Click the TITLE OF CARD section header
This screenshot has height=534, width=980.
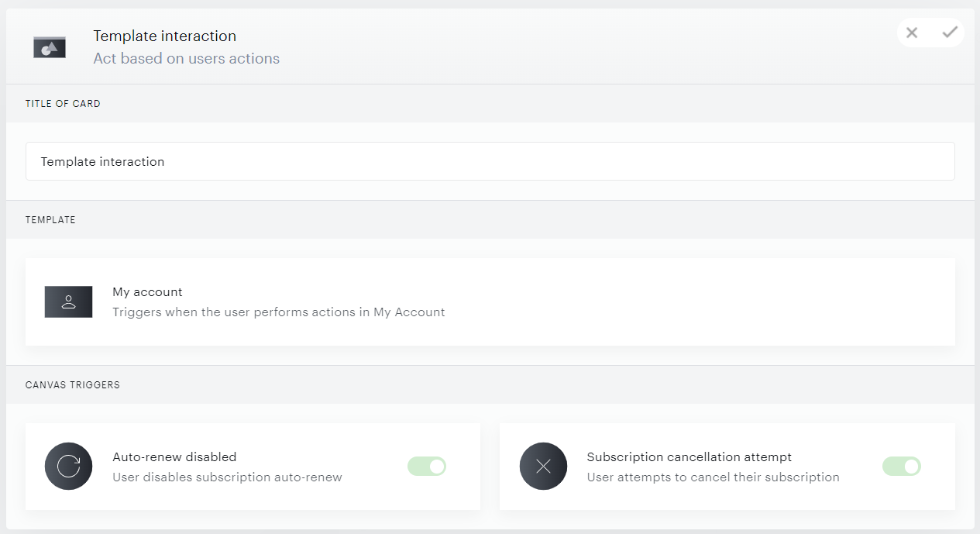(63, 104)
